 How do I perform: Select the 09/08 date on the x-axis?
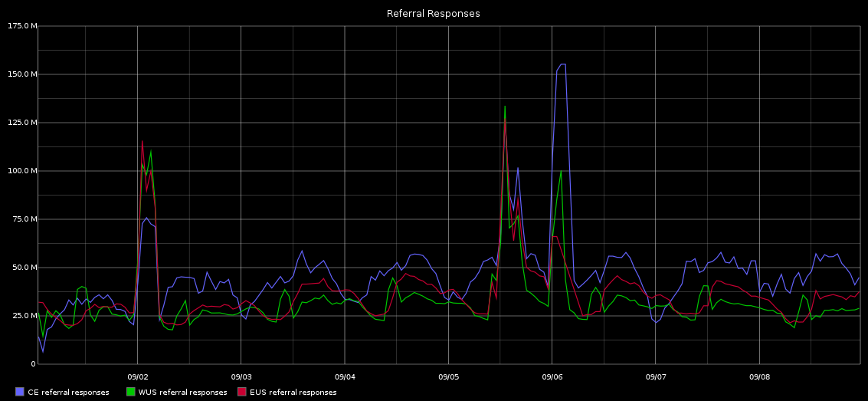click(x=759, y=377)
